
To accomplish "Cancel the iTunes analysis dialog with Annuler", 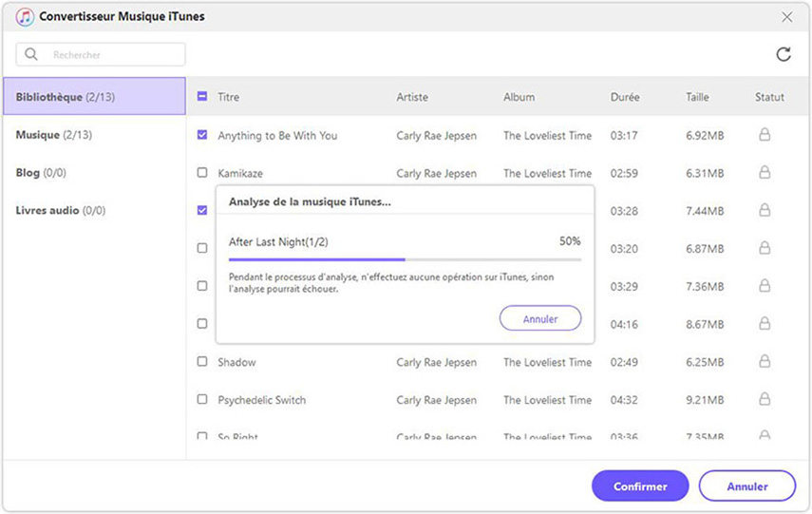I will tap(540, 318).
